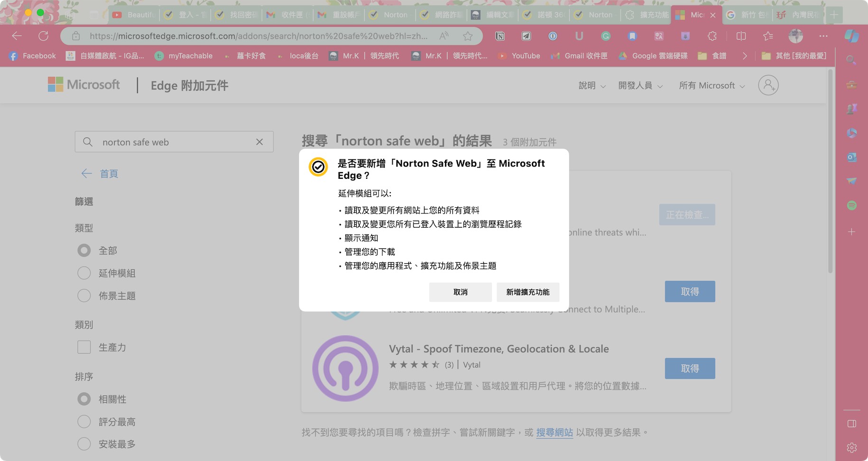Open the Outlook icon in the sidebar

(851, 157)
